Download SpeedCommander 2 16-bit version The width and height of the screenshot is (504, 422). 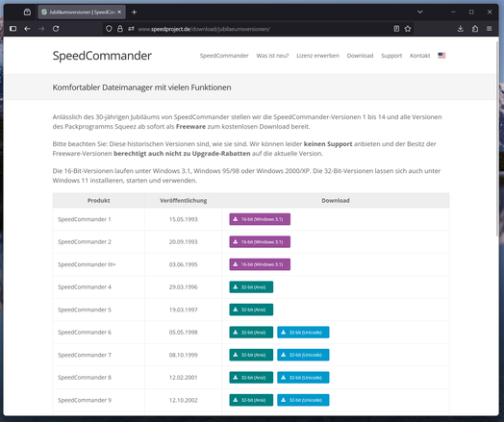coord(260,242)
